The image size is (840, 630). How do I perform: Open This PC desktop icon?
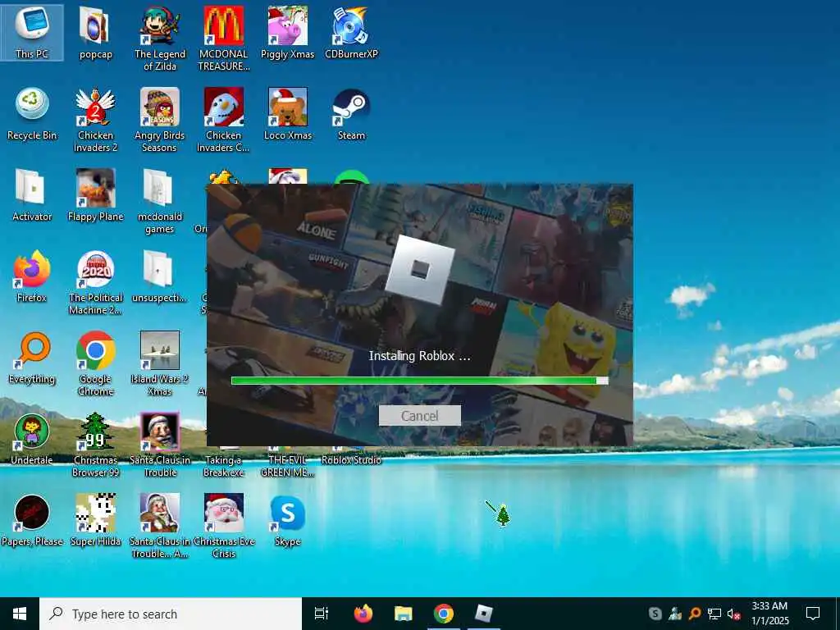coord(32,32)
